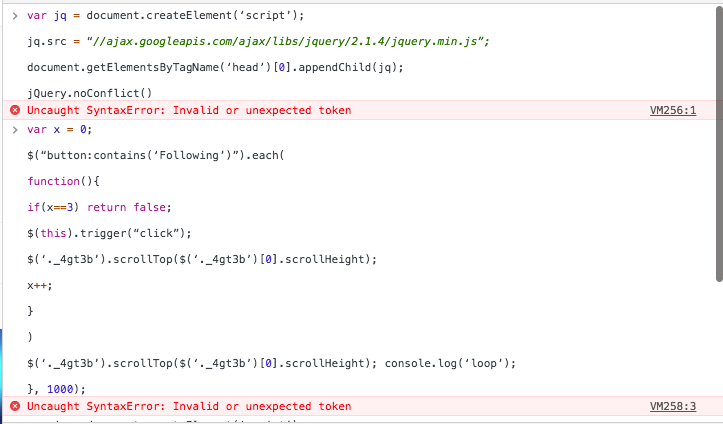Open the VM256:1 source link

coord(672,110)
